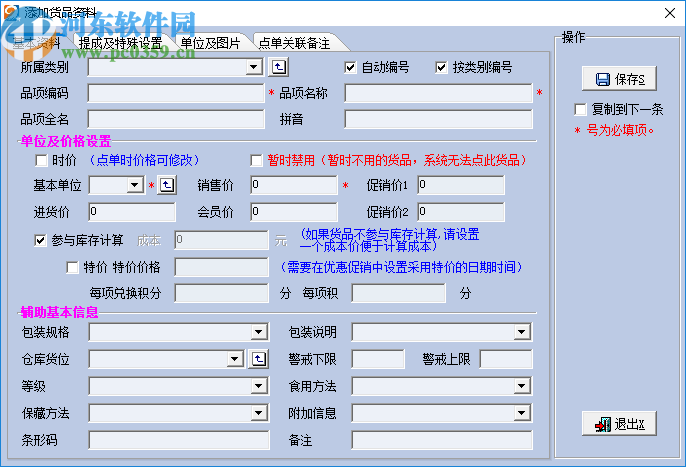Click the 警戒上限 input field
The height and width of the screenshot is (467, 686).
pyautogui.click(x=506, y=359)
